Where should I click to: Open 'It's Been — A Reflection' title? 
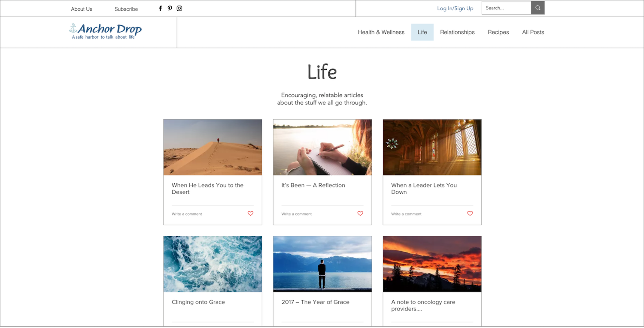point(313,185)
